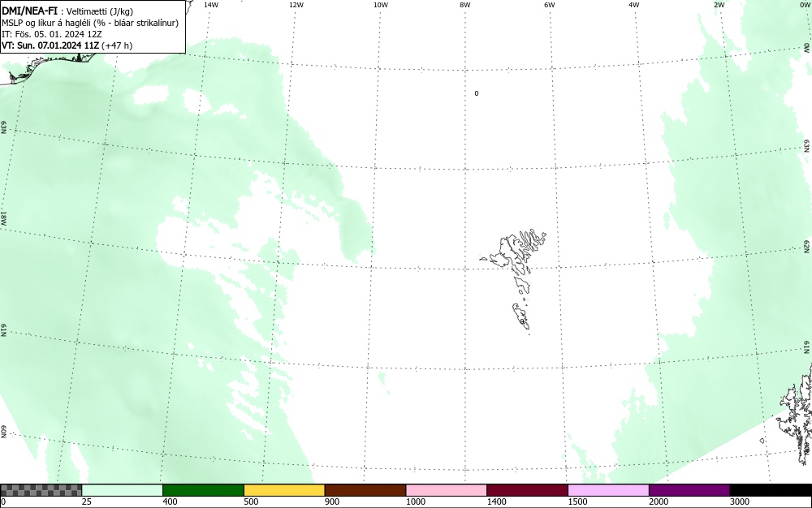The width and height of the screenshot is (812, 508).
Task: Click legend value '25'
Action: tap(87, 502)
